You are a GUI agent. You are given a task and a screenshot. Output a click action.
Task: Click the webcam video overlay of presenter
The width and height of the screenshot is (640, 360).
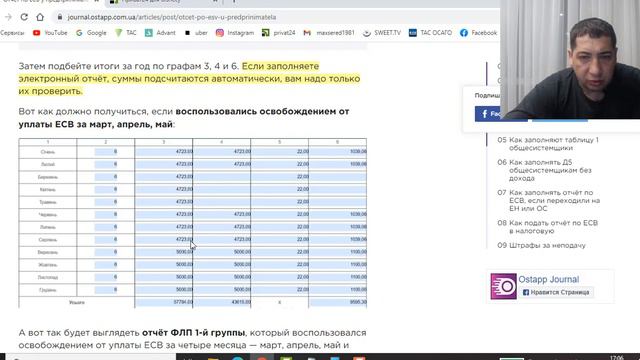(x=570, y=60)
